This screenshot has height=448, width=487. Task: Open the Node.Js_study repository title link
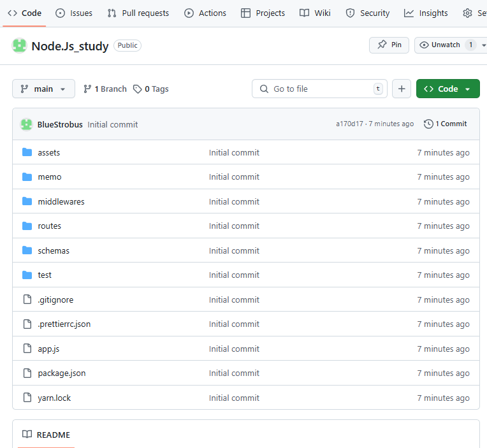70,46
